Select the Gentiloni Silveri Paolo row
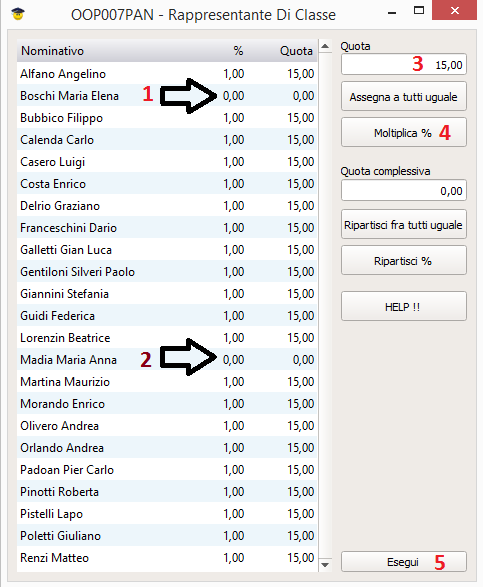The height and width of the screenshot is (587, 484). (167, 271)
